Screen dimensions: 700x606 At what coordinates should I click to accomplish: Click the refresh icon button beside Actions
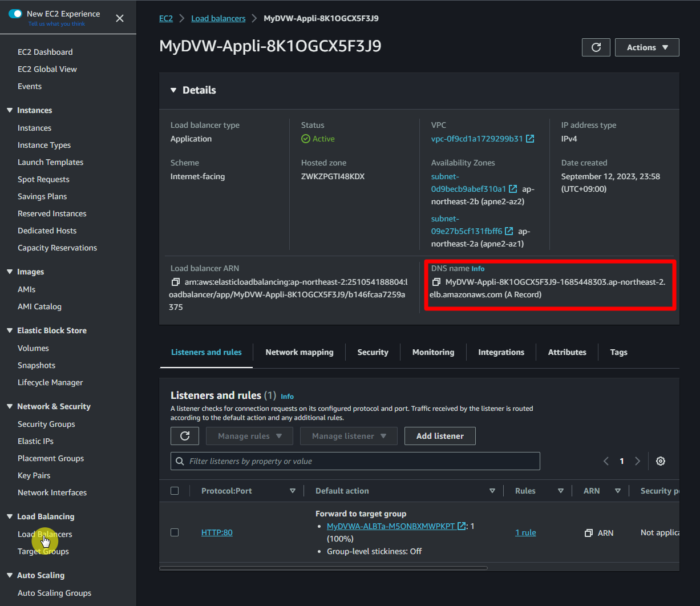point(596,47)
